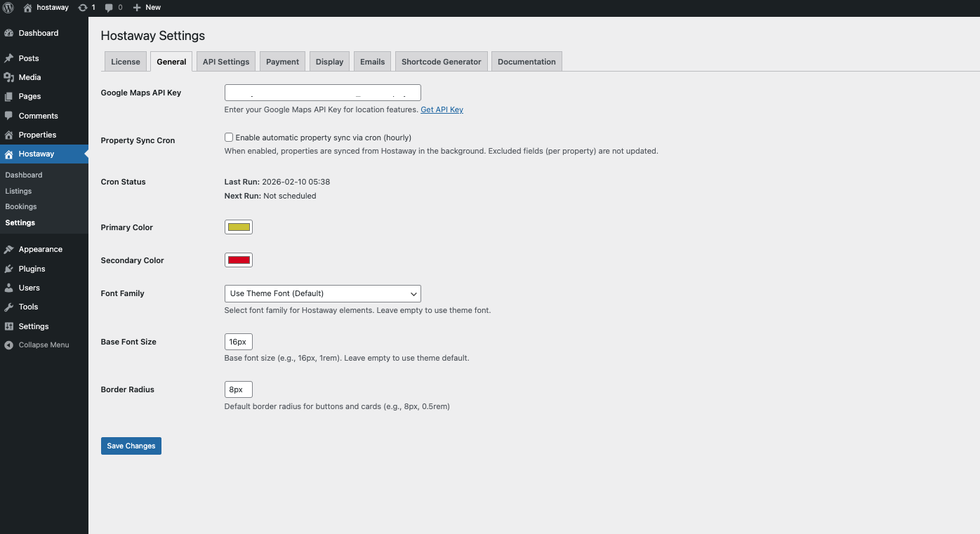Viewport: 980px width, 534px height.
Task: Enable automatic property sync via cron
Action: (228, 137)
